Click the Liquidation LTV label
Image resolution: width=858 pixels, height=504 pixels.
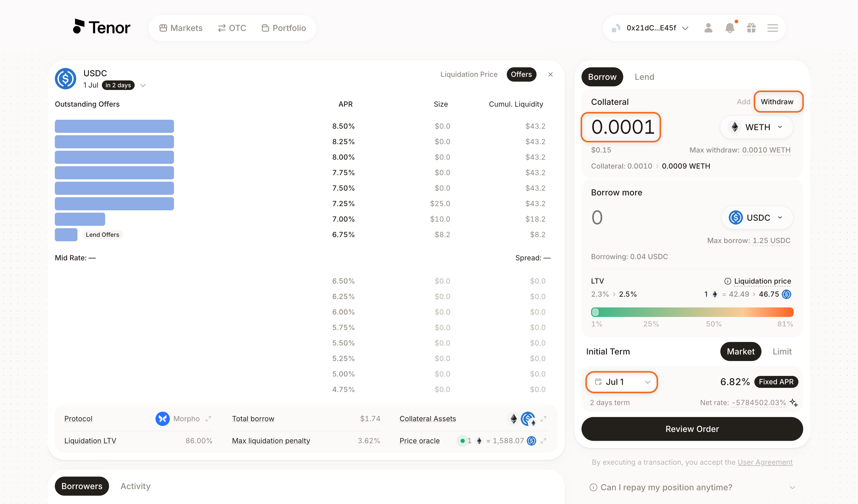click(x=90, y=441)
